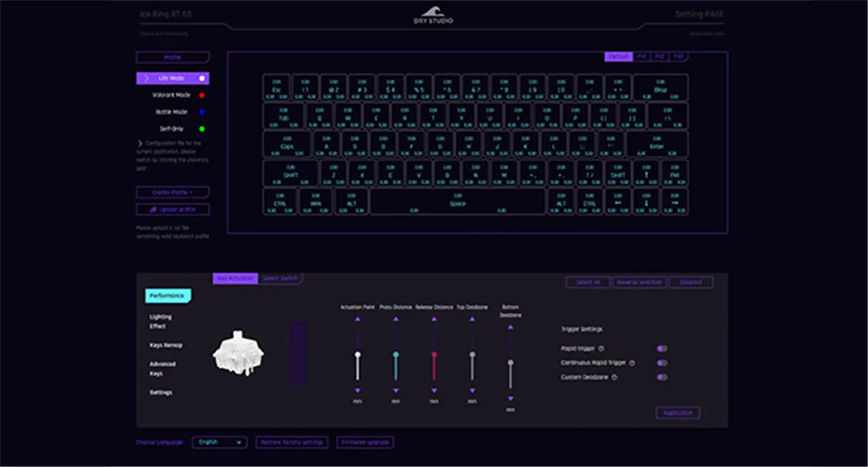
Task: Expand the Create Profile button
Action: (173, 193)
